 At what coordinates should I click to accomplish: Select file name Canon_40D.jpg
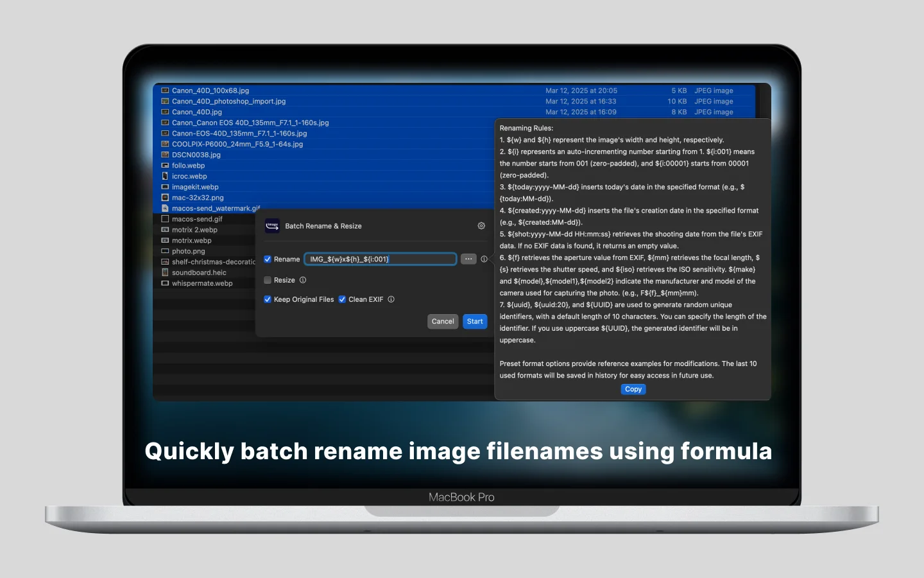[197, 112]
